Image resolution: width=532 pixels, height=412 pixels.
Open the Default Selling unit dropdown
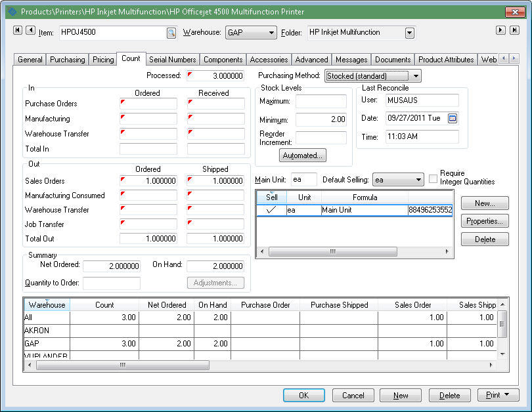419,180
